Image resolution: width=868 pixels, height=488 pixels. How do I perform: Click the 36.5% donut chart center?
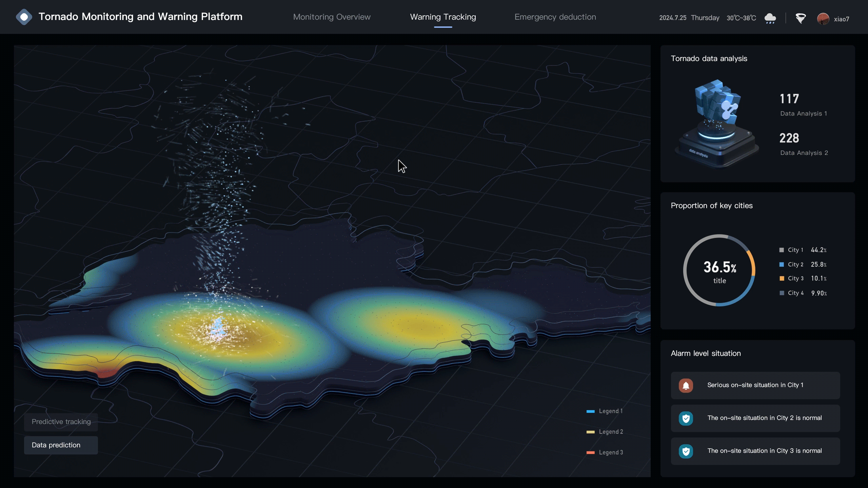click(719, 270)
